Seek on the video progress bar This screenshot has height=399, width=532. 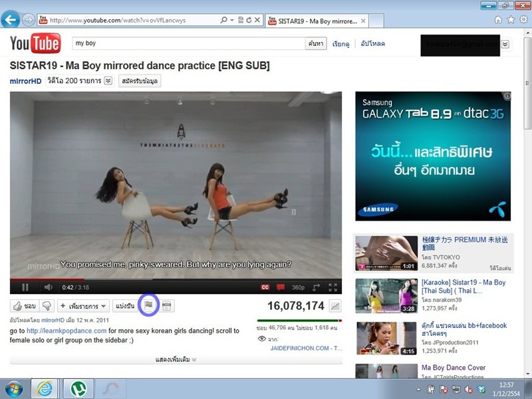(x=176, y=279)
